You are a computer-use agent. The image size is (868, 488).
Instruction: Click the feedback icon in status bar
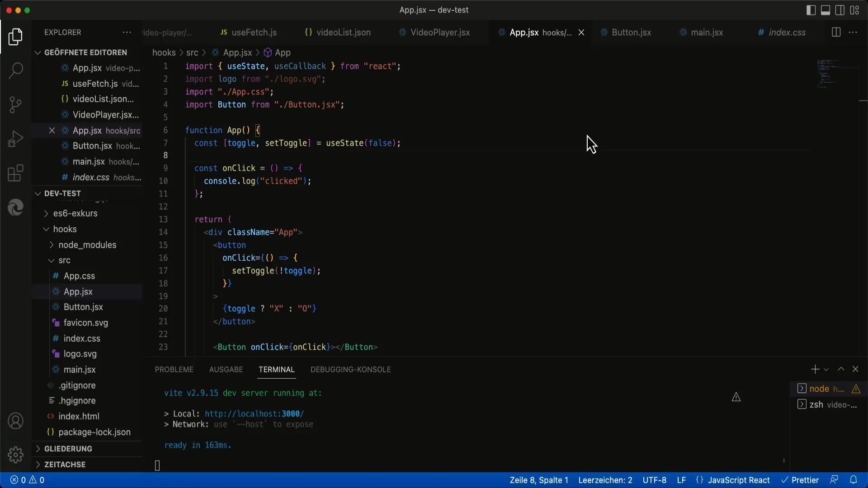(834, 480)
